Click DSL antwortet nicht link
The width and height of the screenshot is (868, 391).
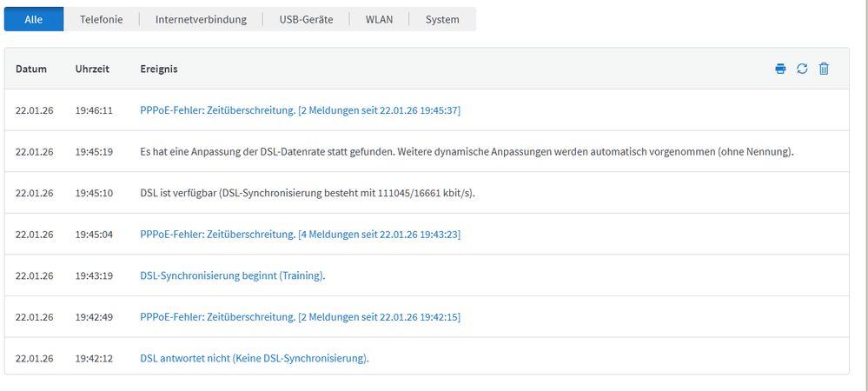(x=254, y=358)
